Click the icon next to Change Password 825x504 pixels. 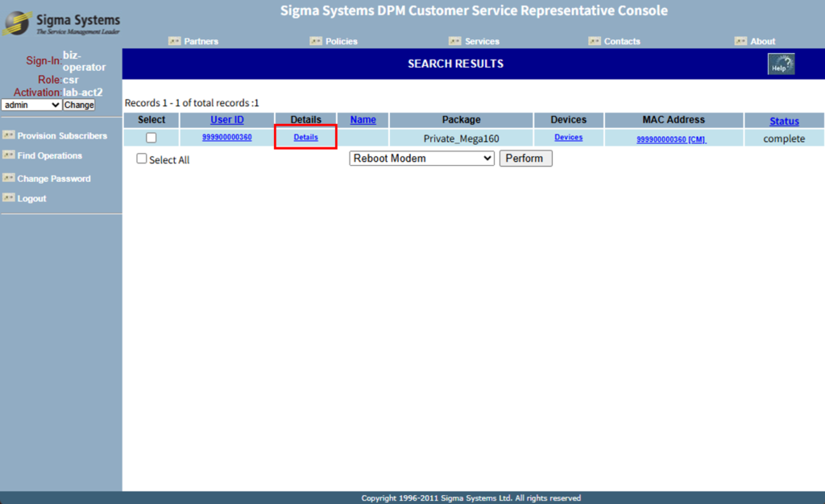coord(9,178)
